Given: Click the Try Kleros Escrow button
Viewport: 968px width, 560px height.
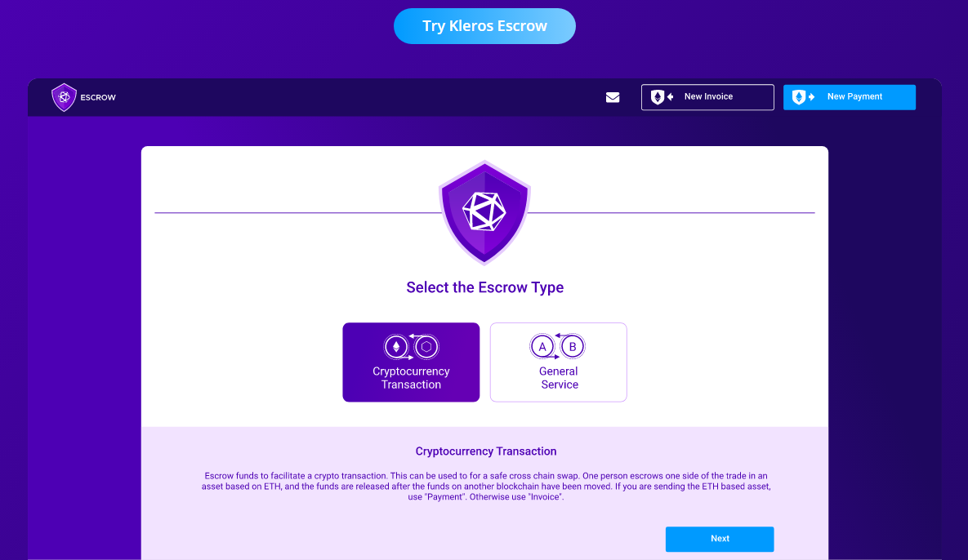Looking at the screenshot, I should click(484, 26).
